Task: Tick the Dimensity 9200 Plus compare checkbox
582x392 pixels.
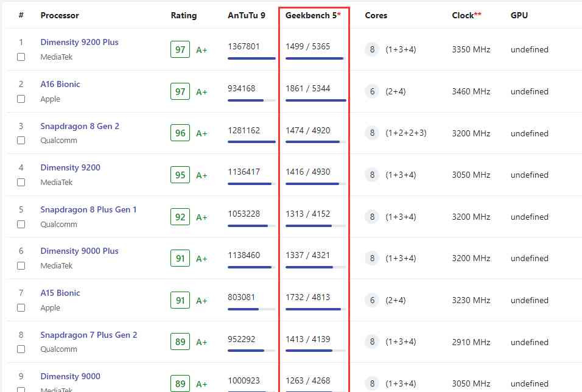Action: click(x=21, y=57)
